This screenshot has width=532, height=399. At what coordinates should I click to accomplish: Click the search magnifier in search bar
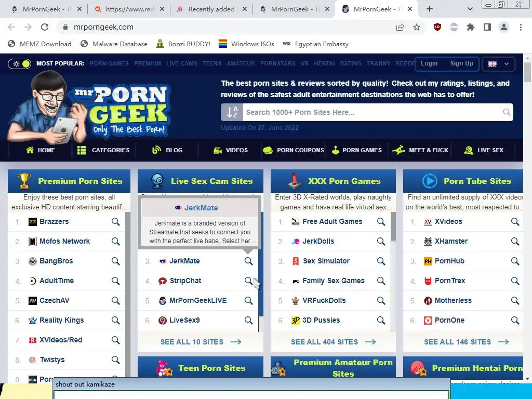(x=506, y=112)
